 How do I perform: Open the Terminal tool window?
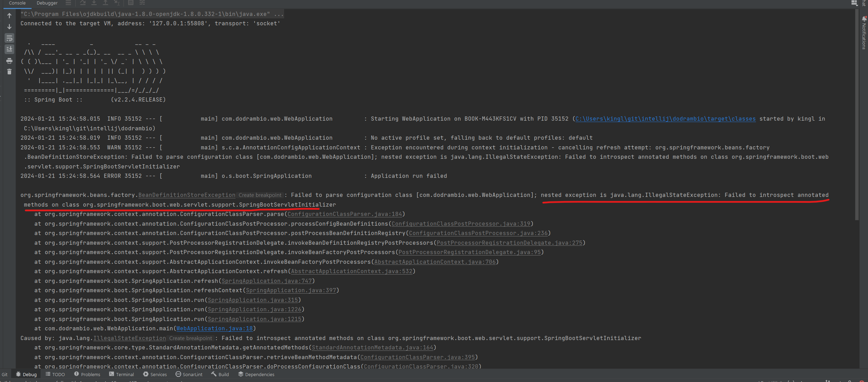[121, 374]
